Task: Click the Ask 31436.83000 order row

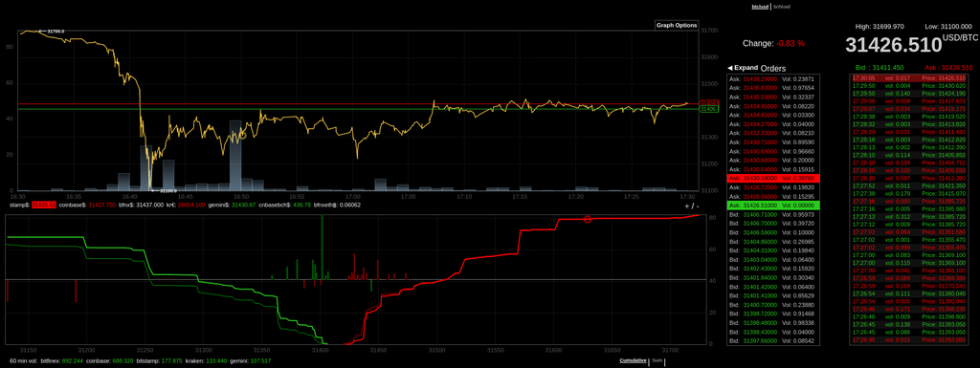Action: 773,88
